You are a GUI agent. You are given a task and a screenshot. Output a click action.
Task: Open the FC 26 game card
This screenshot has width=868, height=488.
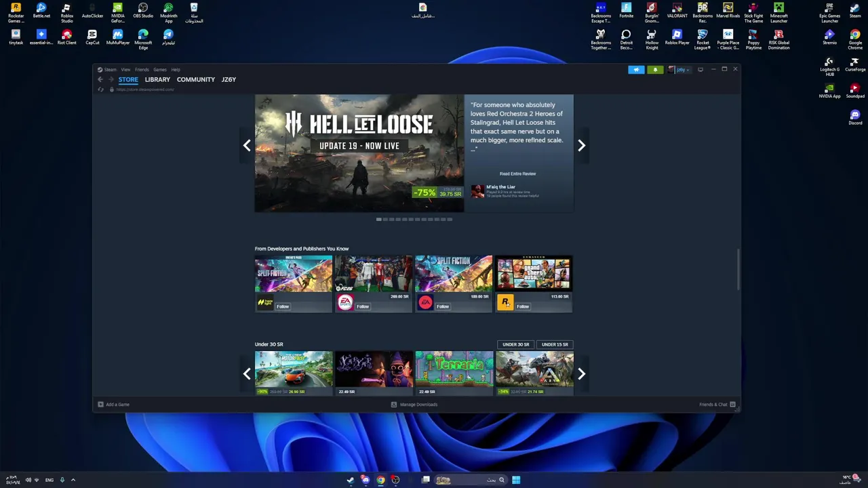click(x=374, y=274)
